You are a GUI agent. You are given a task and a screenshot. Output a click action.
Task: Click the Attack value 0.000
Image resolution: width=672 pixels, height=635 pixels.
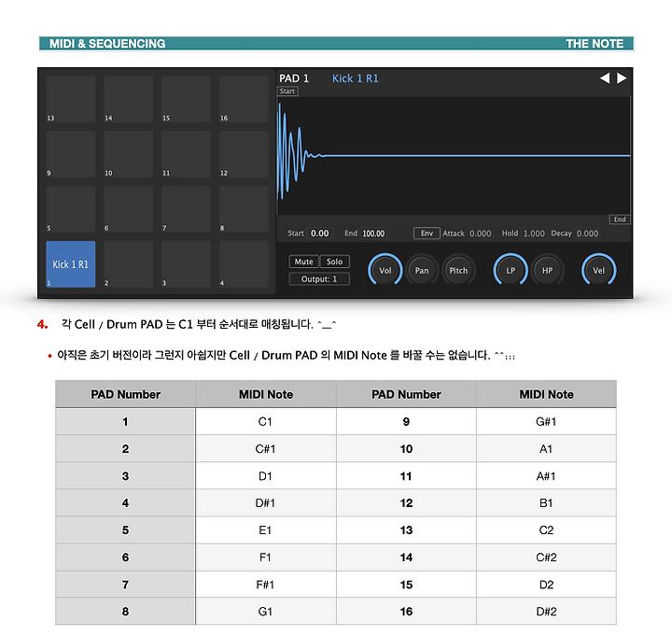click(x=481, y=233)
